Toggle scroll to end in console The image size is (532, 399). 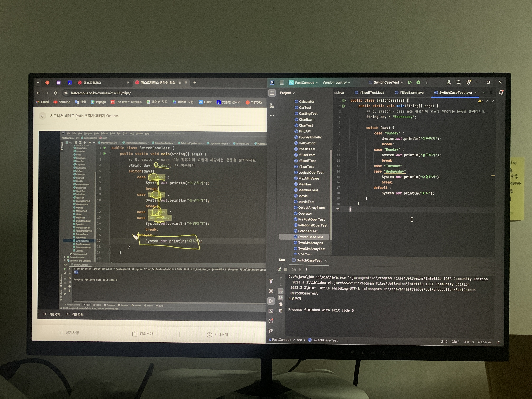(281, 298)
